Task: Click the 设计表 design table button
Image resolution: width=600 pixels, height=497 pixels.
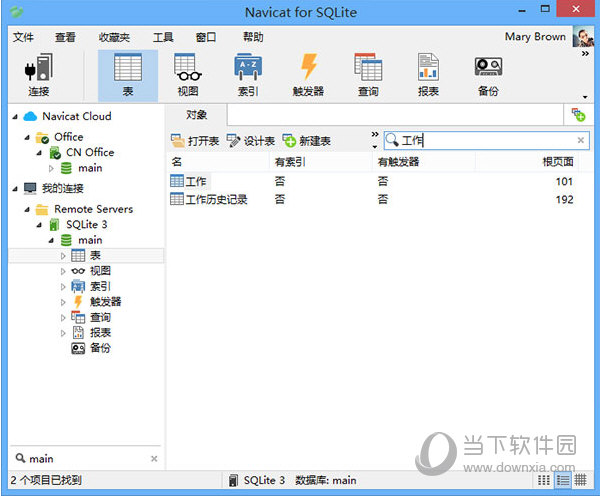Action: pos(251,141)
